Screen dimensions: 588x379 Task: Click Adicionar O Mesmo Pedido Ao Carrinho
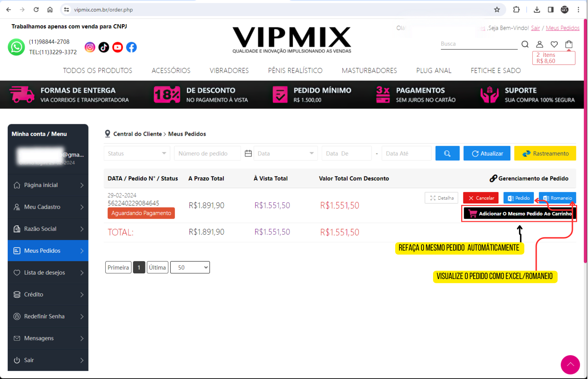[519, 213]
